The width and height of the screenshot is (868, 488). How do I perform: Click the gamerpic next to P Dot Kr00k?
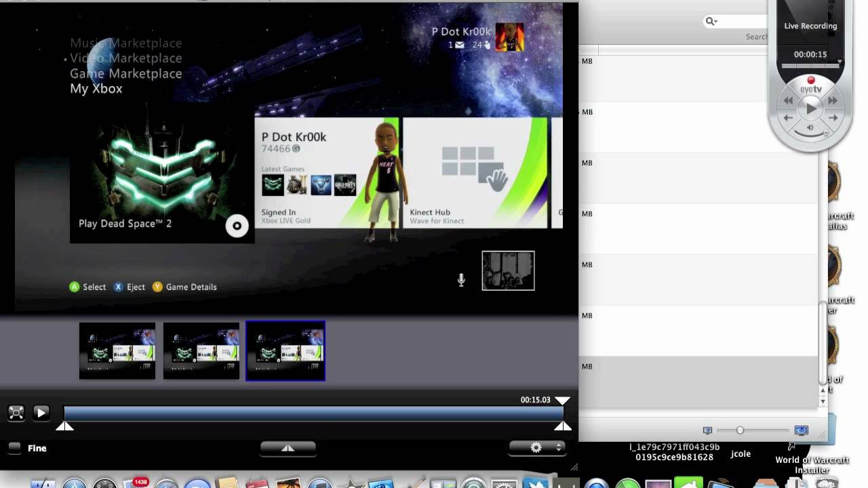click(x=509, y=37)
